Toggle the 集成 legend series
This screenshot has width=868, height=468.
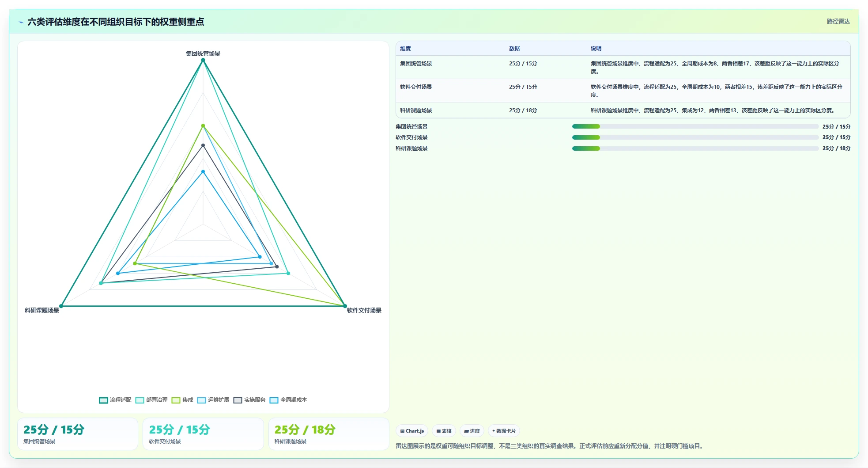pyautogui.click(x=182, y=400)
